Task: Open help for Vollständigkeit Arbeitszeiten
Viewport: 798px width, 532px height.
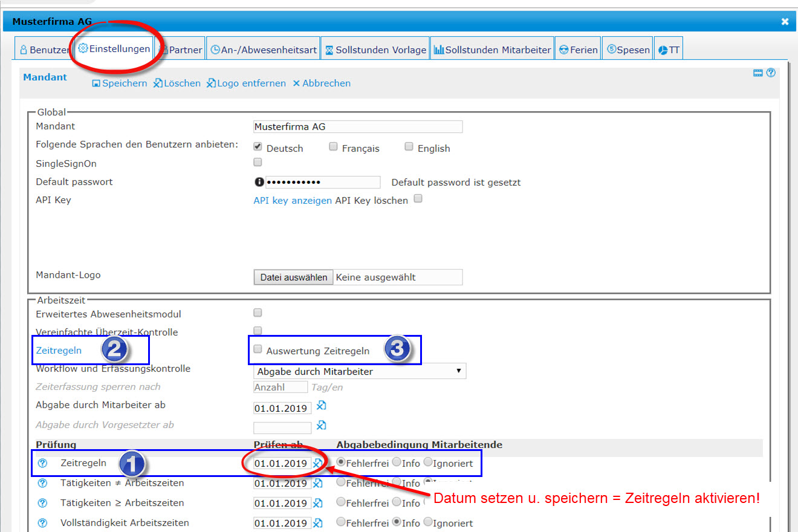Action: 42,523
